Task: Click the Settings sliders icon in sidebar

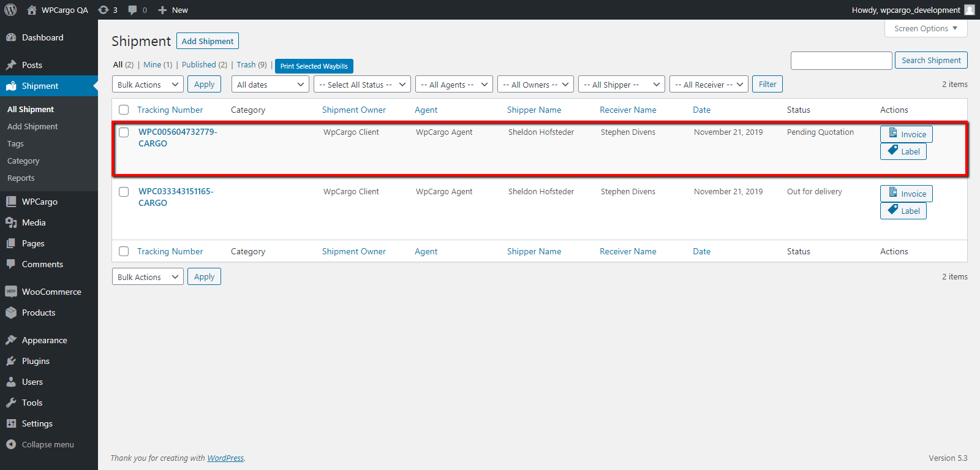Action: click(x=11, y=423)
